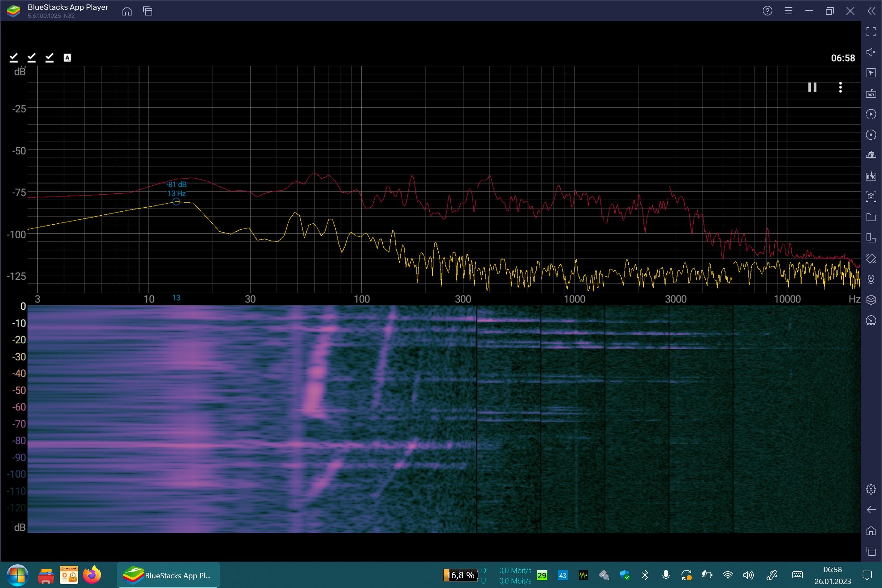This screenshot has height=588, width=882.
Task: Open the three-dot overflow menu
Action: point(840,87)
